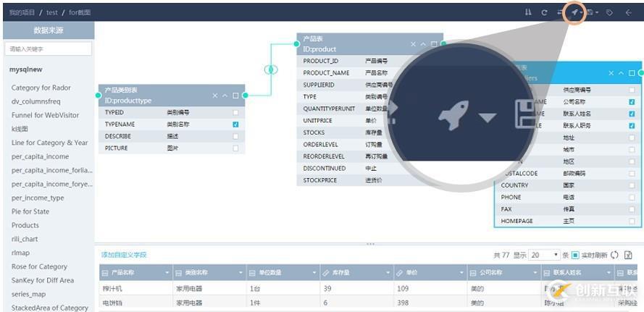This screenshot has width=644, height=312.
Task: Click the text-type icon in the 联系人姓名 column header
Action: [547, 273]
